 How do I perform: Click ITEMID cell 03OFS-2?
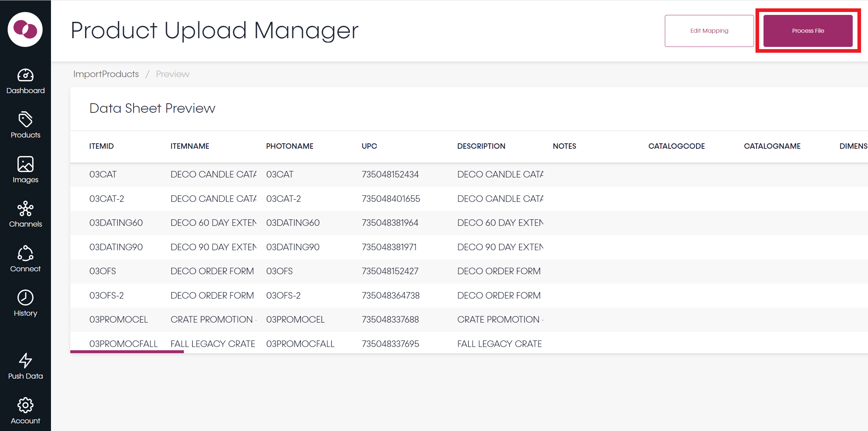107,296
